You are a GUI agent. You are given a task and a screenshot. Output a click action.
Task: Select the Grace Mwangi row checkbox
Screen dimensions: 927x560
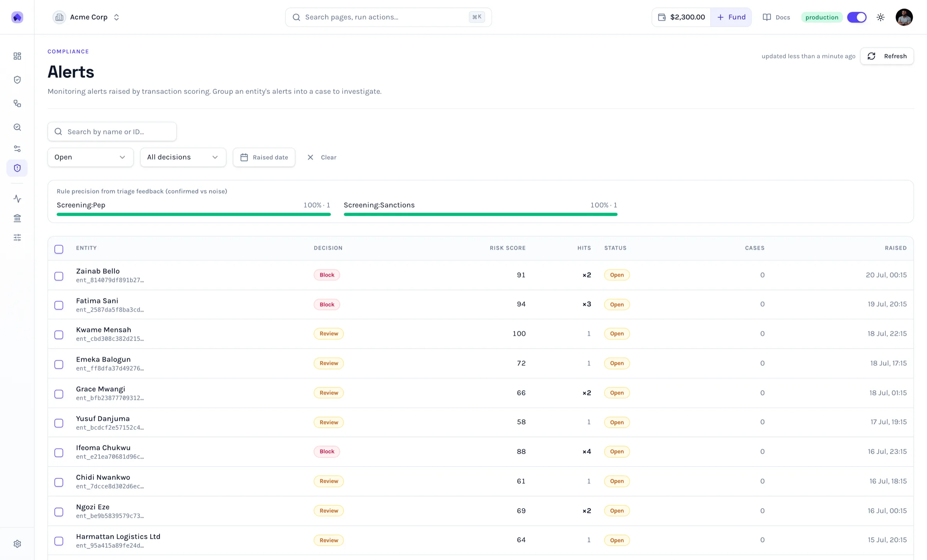click(x=59, y=394)
